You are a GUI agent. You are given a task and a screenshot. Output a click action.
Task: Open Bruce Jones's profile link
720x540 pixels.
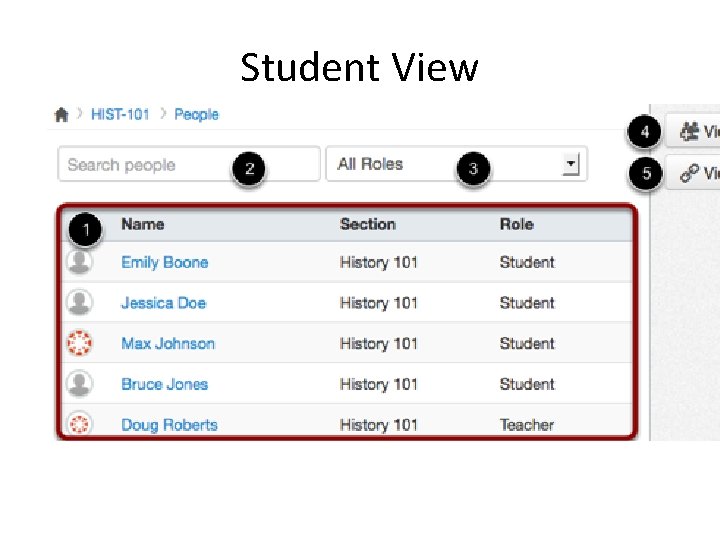(x=164, y=384)
